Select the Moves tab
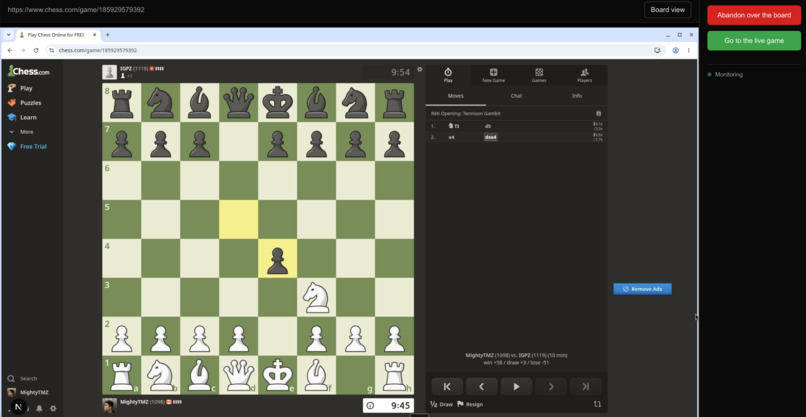Viewport: 806px width, 417px height. (x=455, y=96)
